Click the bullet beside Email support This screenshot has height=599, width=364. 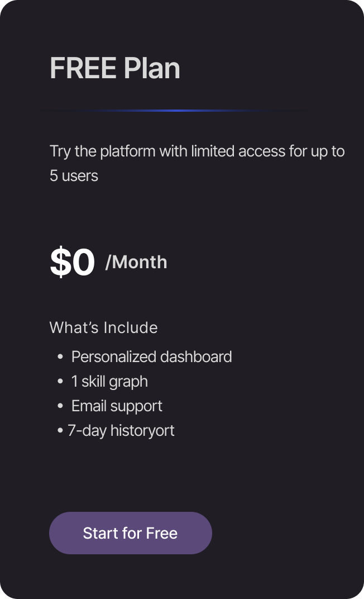60,406
